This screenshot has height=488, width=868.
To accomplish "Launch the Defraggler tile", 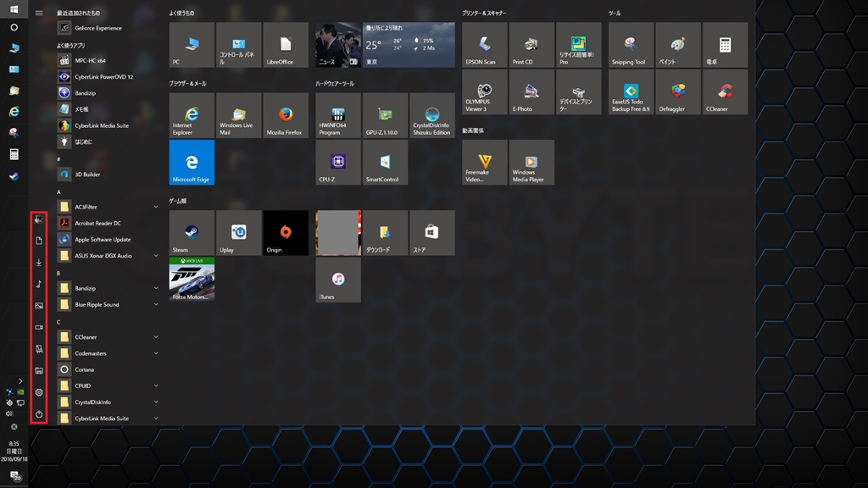I will coord(678,91).
